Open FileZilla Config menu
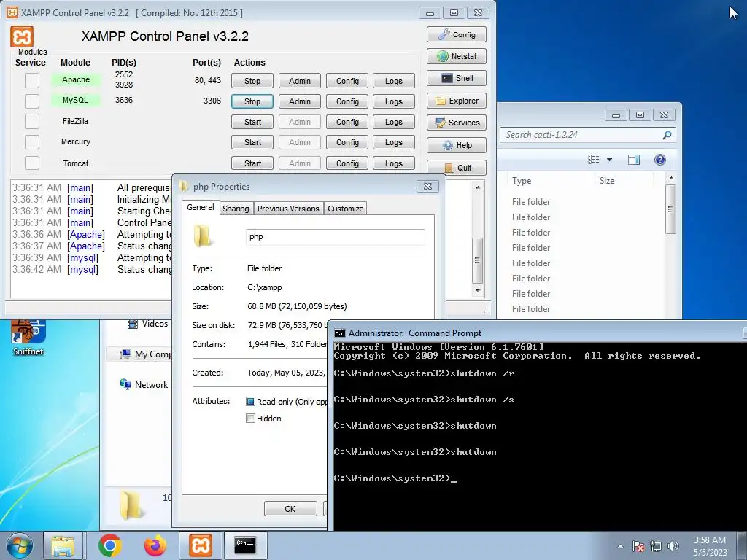The image size is (747, 560). (347, 122)
